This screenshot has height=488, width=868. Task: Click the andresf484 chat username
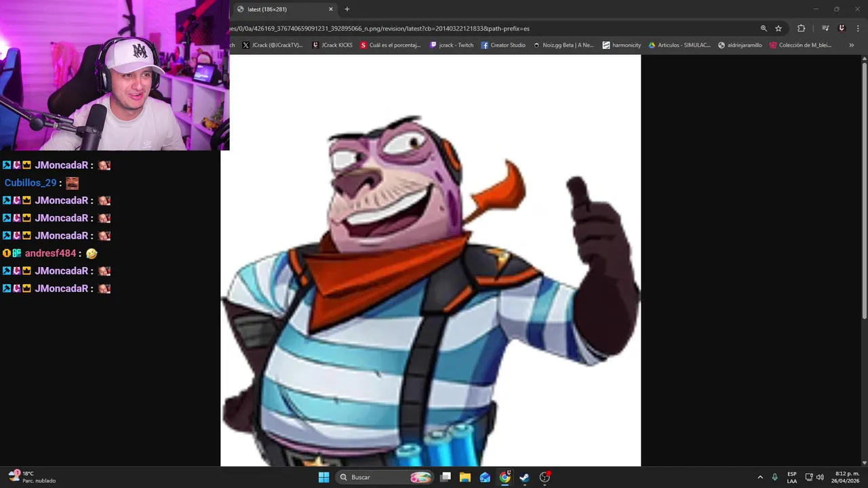click(x=50, y=253)
